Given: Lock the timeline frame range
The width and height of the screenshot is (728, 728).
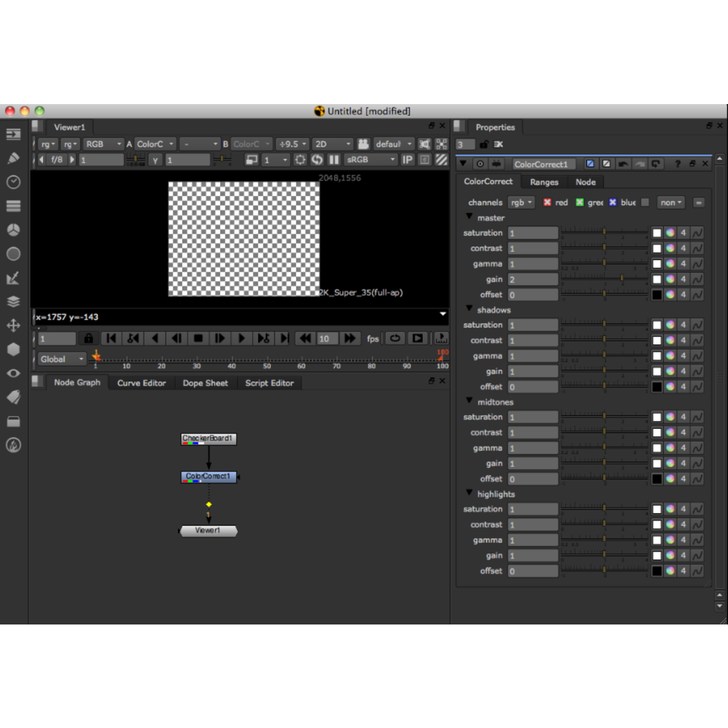Looking at the screenshot, I should point(88,338).
